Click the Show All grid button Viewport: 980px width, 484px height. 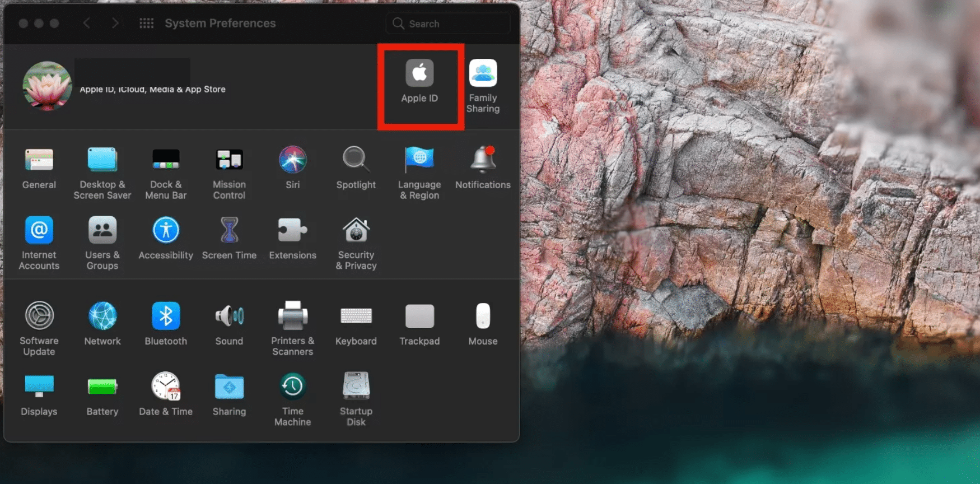click(x=146, y=23)
